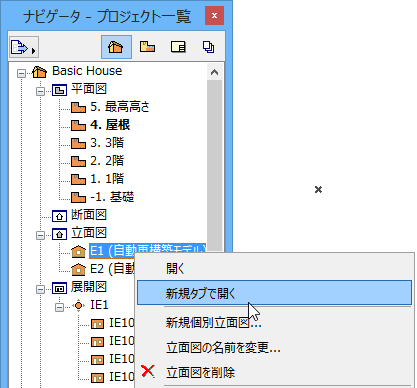Click the E1 elevation house icon
The image size is (417, 388).
[x=78, y=251]
